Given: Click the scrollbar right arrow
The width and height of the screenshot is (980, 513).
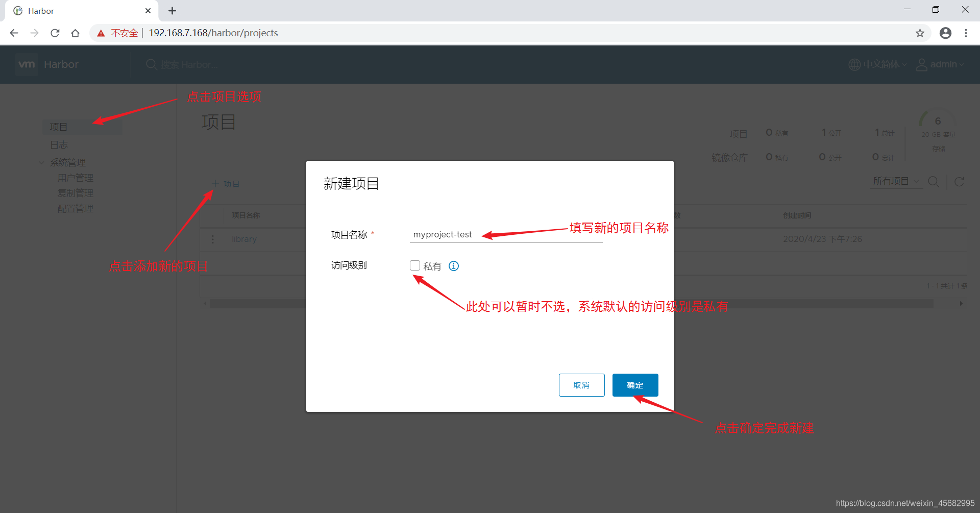Looking at the screenshot, I should (x=961, y=304).
